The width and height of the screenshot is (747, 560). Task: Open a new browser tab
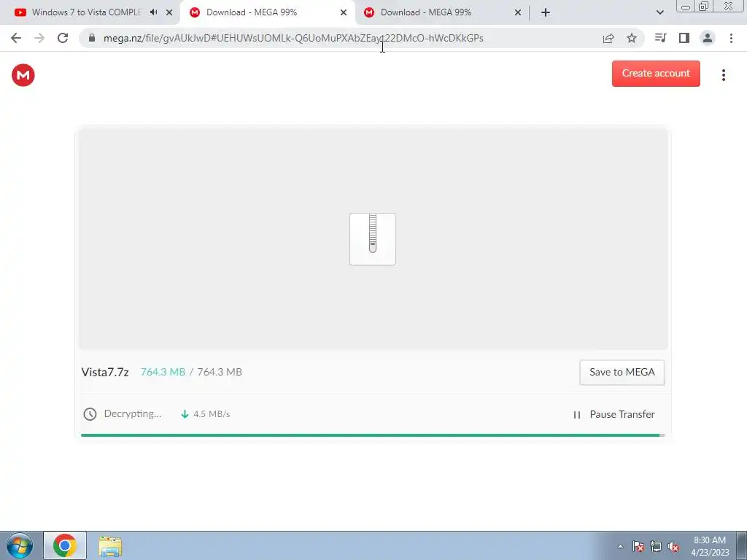[x=546, y=12]
